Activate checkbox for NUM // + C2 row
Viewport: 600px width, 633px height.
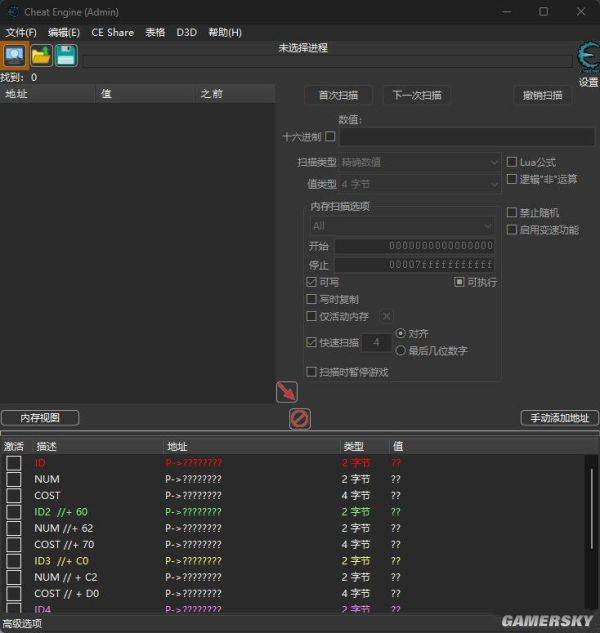[x=14, y=577]
